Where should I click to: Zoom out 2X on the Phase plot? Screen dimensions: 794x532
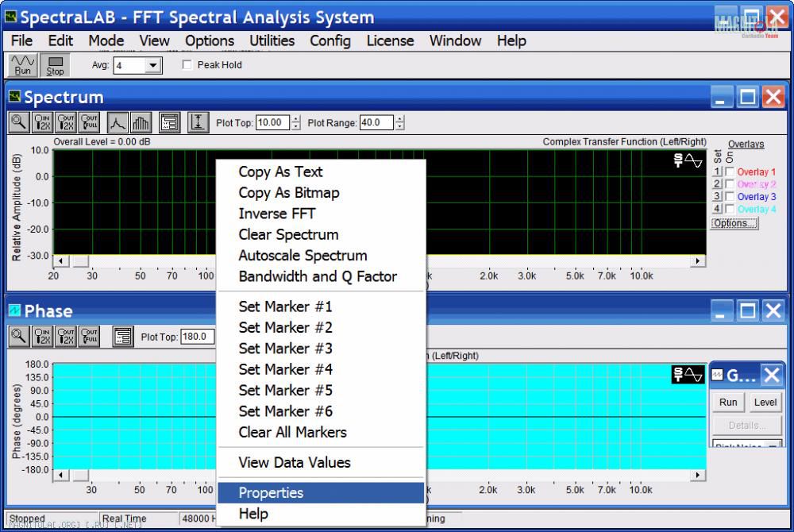pos(67,337)
